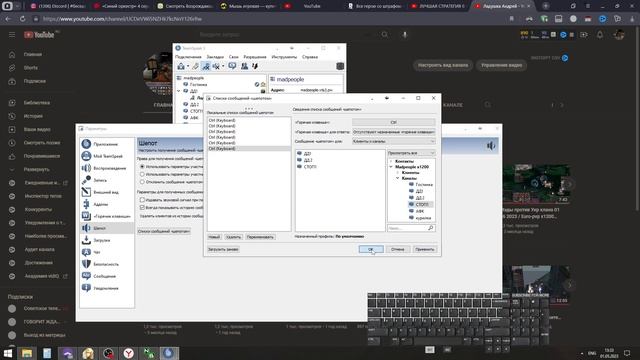The height and width of the screenshot is (360, 640).
Task: Open the Приложение settings section icon
Action: (x=86, y=144)
